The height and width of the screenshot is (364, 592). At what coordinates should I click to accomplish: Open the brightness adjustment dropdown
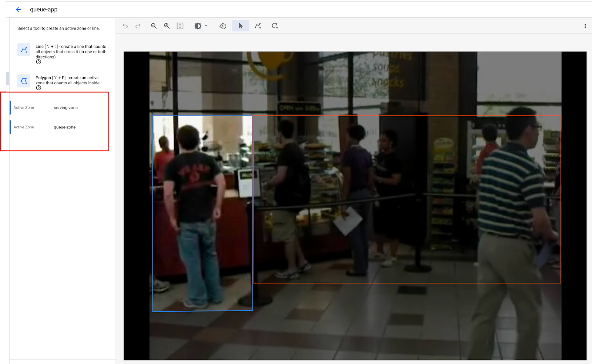pyautogui.click(x=201, y=26)
